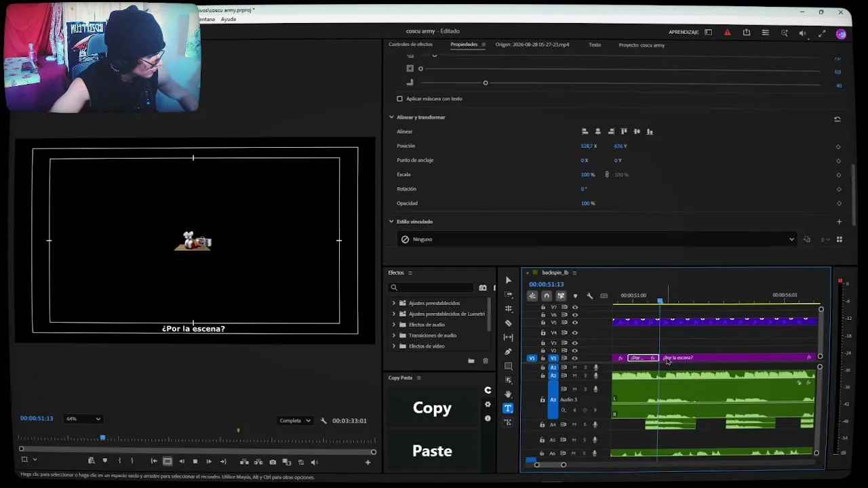Select the Pen tool

tap(508, 351)
